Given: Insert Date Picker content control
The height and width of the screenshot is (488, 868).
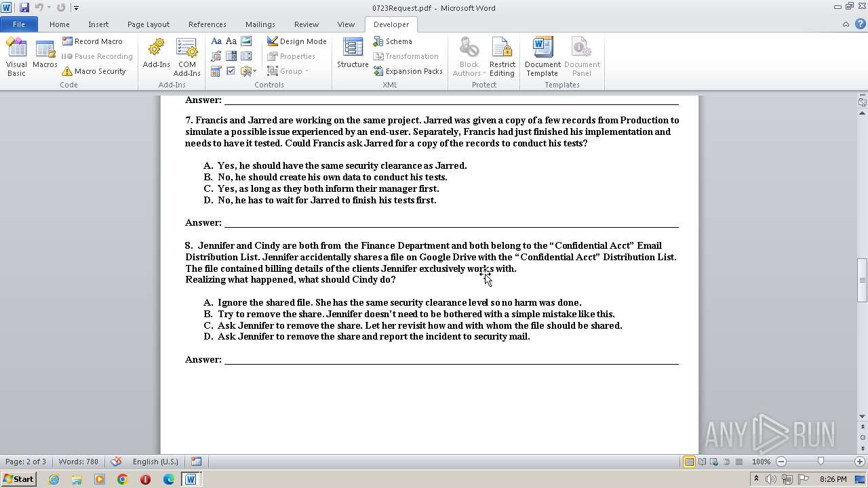Looking at the screenshot, I should pyautogui.click(x=216, y=71).
